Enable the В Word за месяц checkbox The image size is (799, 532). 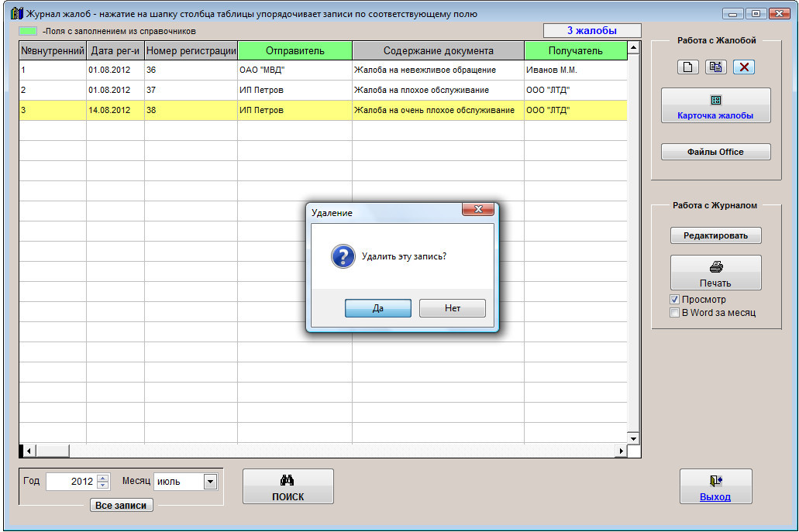click(674, 313)
